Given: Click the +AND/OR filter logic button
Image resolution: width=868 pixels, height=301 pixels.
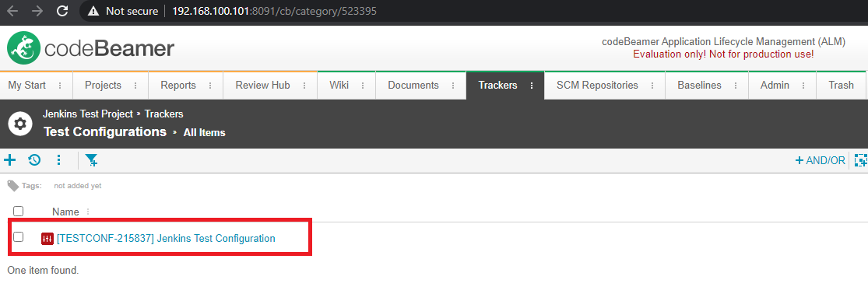Looking at the screenshot, I should click(820, 160).
